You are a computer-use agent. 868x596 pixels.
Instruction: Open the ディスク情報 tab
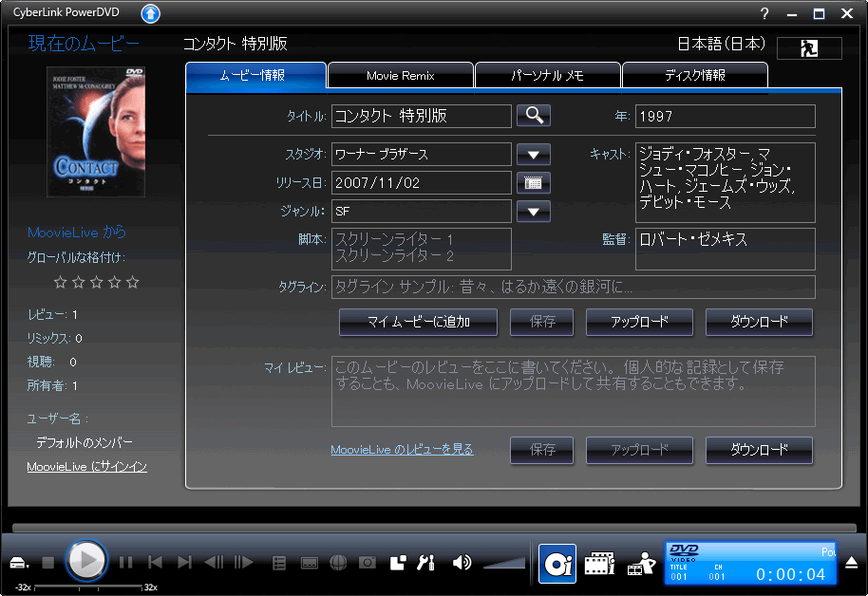coord(695,75)
